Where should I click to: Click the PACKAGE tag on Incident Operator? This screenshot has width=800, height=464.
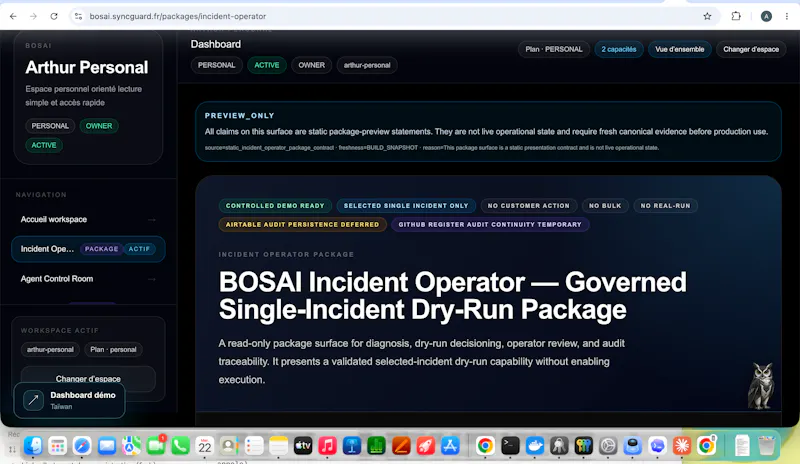tap(102, 249)
